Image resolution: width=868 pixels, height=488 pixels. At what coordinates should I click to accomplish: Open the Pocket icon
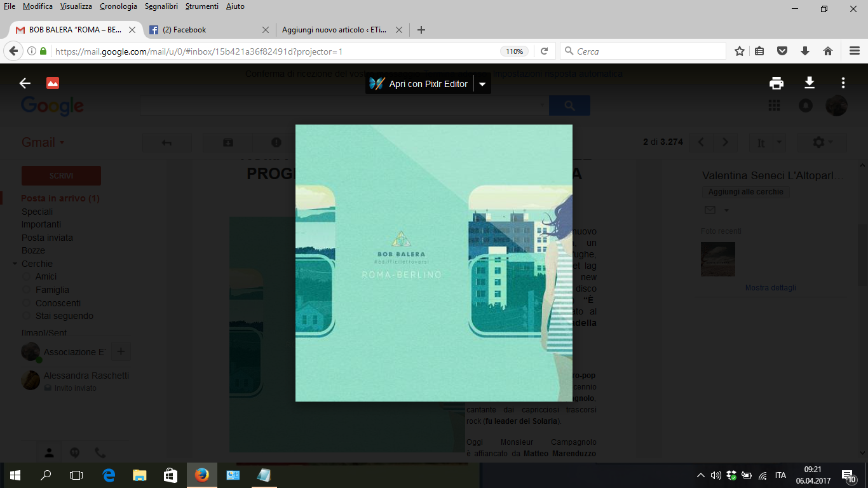point(782,51)
